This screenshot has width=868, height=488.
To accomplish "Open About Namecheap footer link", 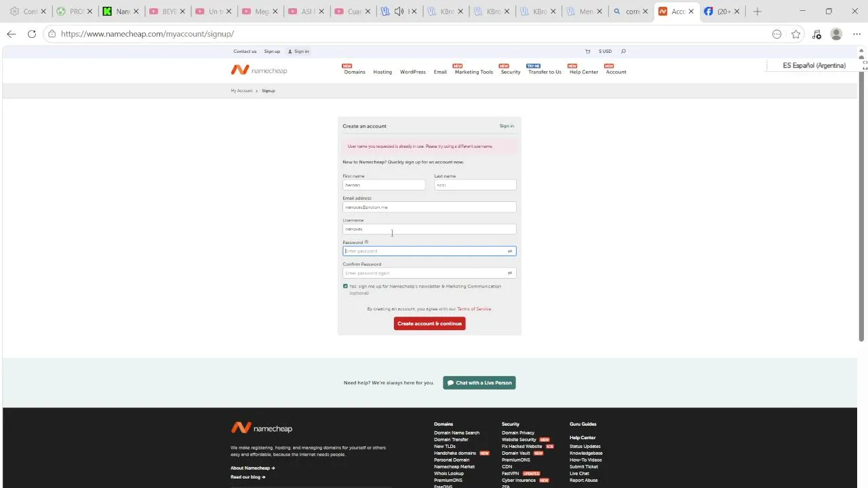I will point(252,468).
